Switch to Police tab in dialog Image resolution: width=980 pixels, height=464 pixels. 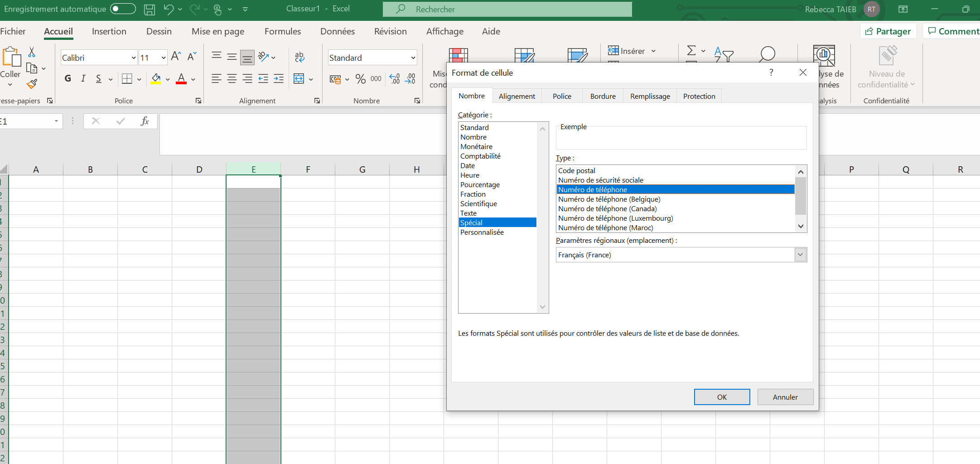coord(562,96)
